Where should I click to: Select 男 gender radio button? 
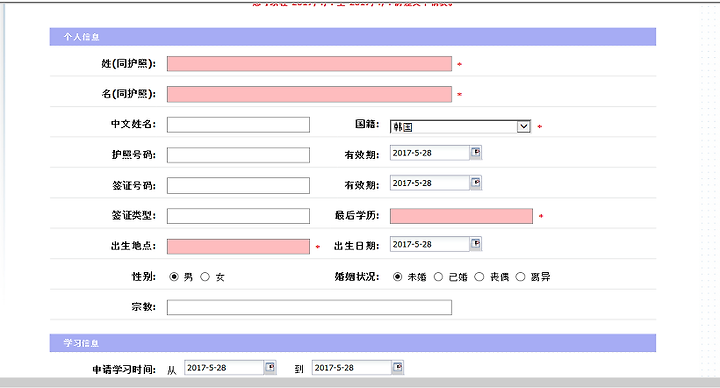174,276
